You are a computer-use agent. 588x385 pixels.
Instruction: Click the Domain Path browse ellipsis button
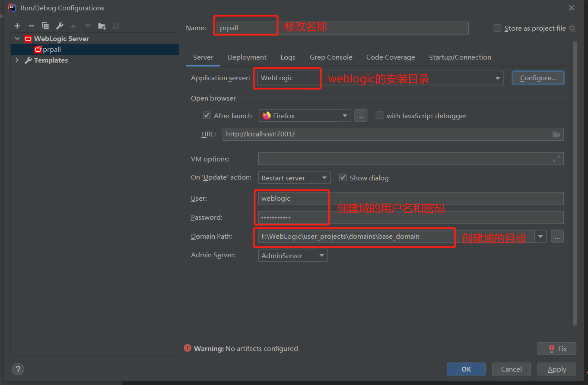pos(557,237)
